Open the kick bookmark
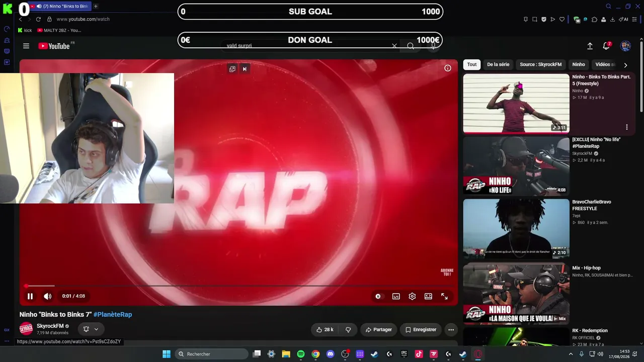The width and height of the screenshot is (644, 362). coord(25,30)
